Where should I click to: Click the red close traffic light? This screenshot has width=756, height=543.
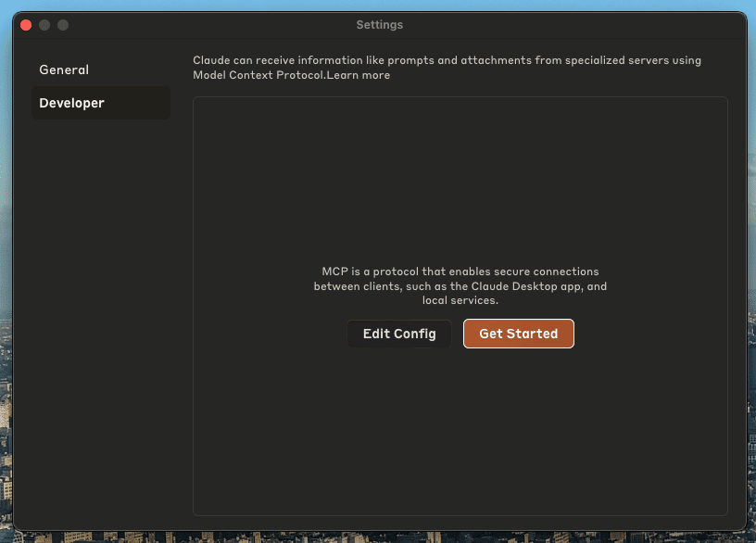click(x=25, y=25)
